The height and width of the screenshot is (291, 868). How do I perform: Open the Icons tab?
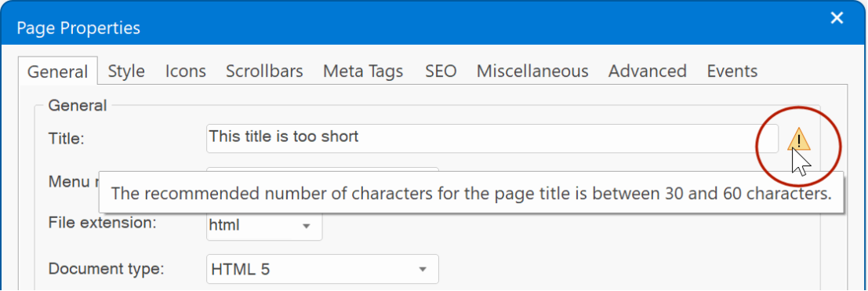[x=186, y=71]
